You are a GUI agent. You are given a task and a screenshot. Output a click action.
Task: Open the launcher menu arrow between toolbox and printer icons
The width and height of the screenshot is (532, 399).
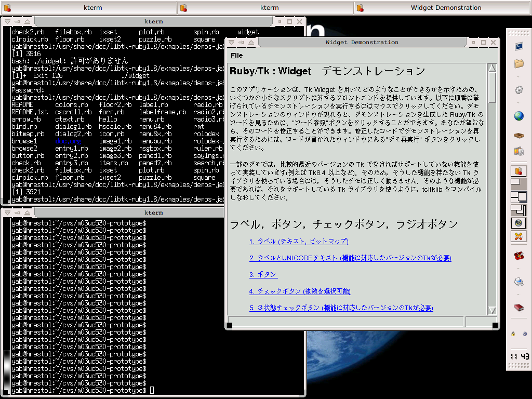tap(519, 269)
